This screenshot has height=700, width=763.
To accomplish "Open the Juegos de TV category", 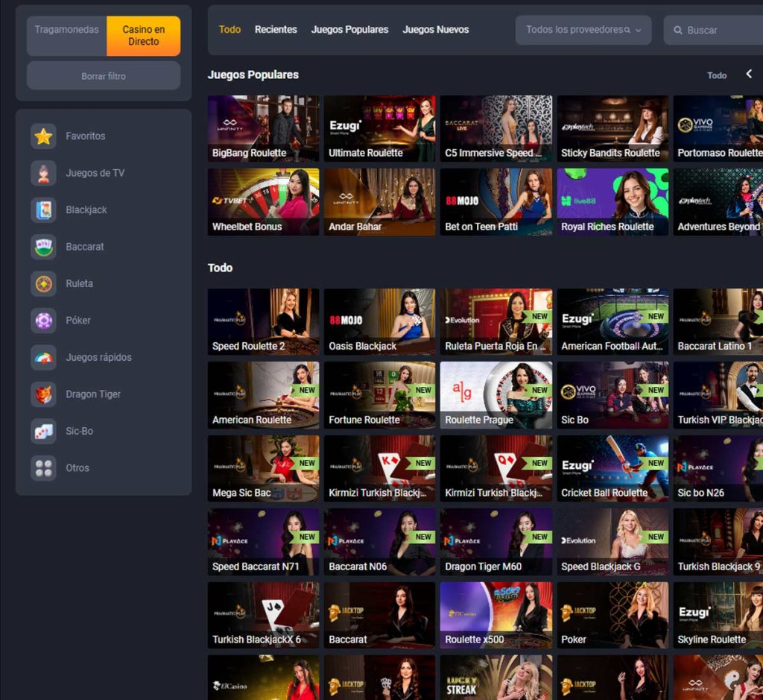I will tap(43, 173).
